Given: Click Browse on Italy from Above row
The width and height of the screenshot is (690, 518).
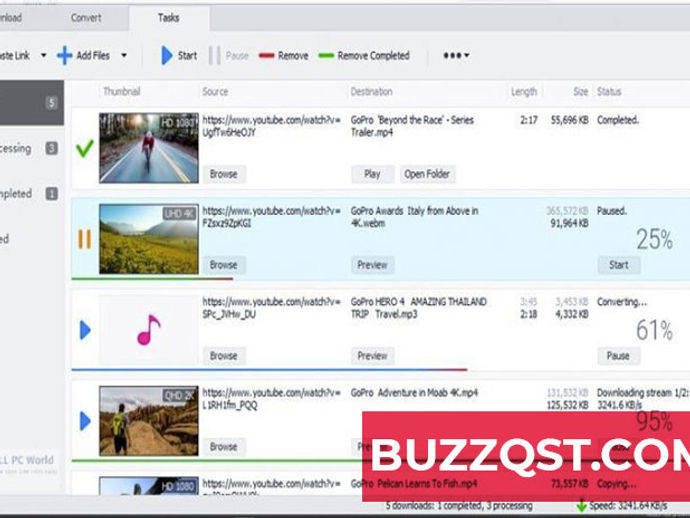Looking at the screenshot, I should (224, 265).
